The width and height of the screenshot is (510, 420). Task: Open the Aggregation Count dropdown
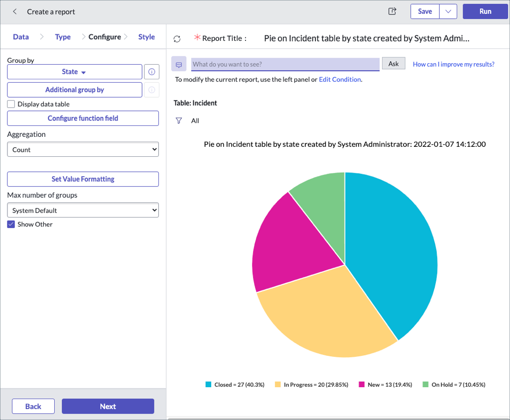tap(83, 150)
